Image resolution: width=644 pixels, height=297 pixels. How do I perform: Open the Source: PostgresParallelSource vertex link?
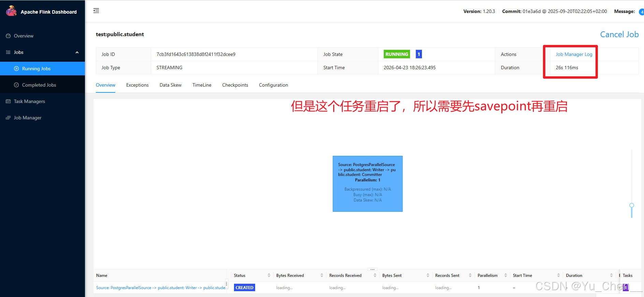162,288
